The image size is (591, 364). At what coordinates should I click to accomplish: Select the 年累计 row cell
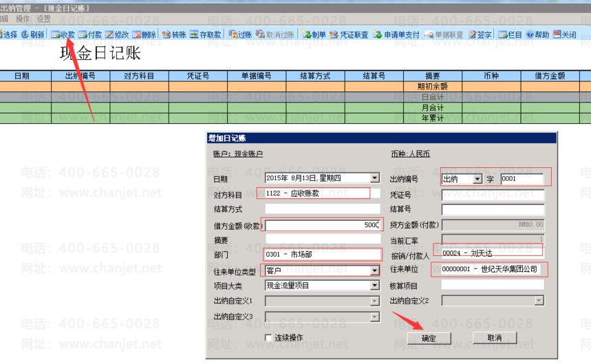(433, 118)
